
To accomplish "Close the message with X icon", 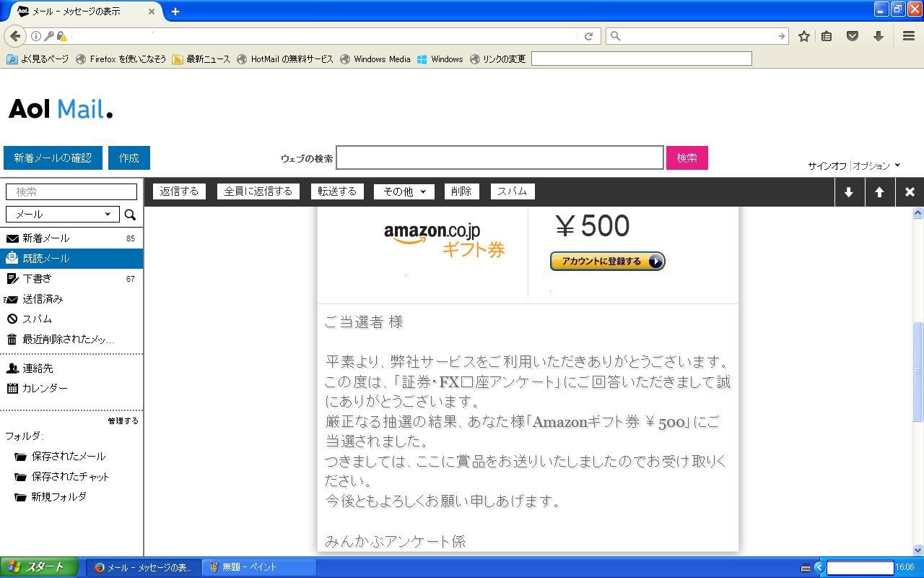I will (910, 192).
